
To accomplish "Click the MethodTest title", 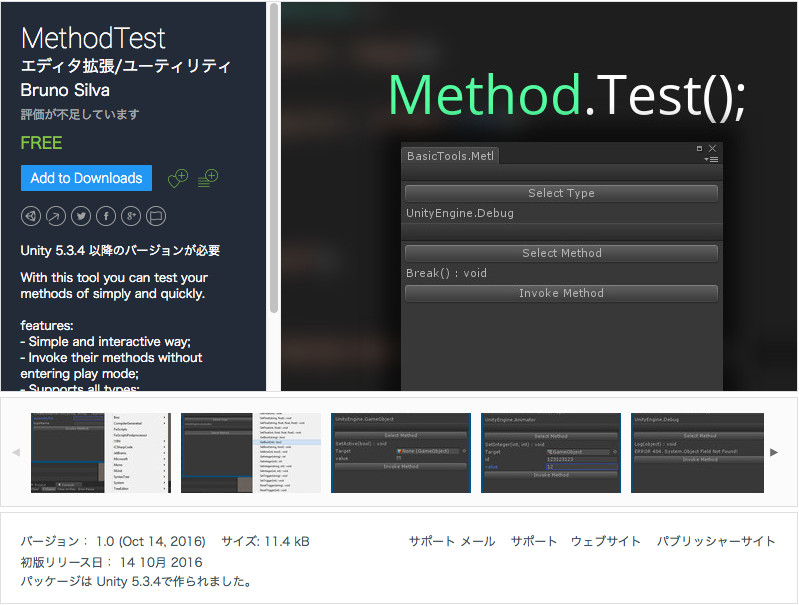I will pyautogui.click(x=93, y=38).
